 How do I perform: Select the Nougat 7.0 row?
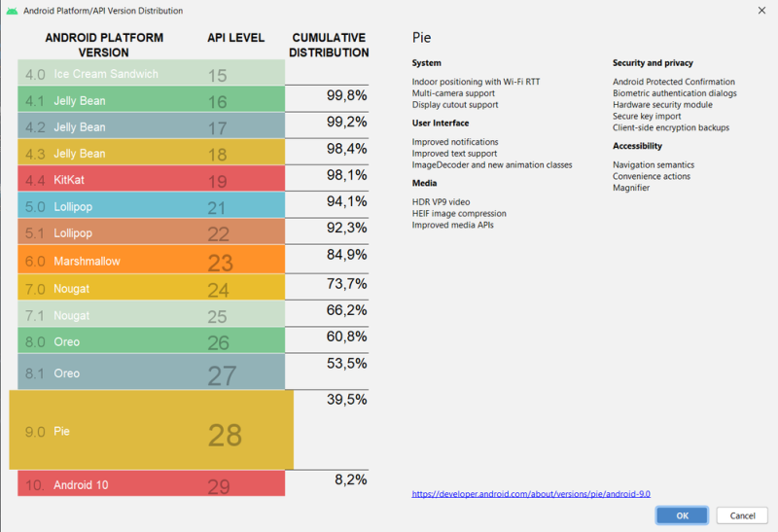click(151, 287)
